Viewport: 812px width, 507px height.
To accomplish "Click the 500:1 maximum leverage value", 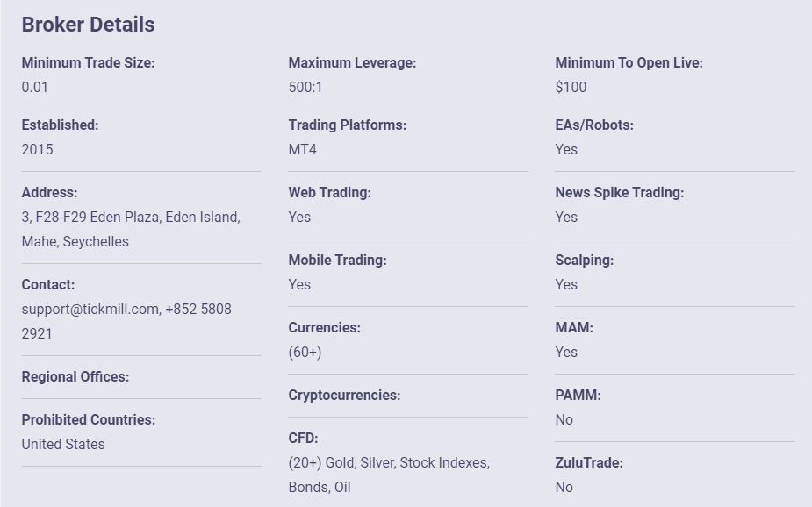I will coord(305,87).
